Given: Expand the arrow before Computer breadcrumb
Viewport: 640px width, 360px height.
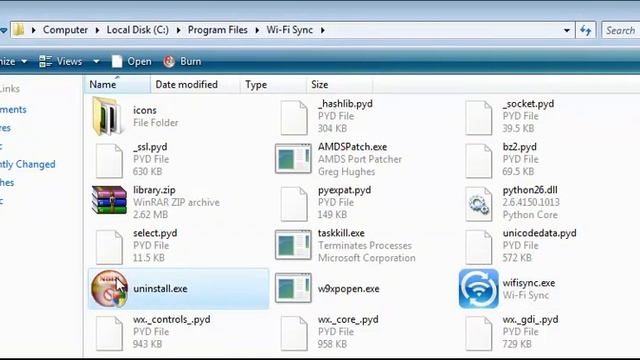Looking at the screenshot, I should [x=33, y=30].
